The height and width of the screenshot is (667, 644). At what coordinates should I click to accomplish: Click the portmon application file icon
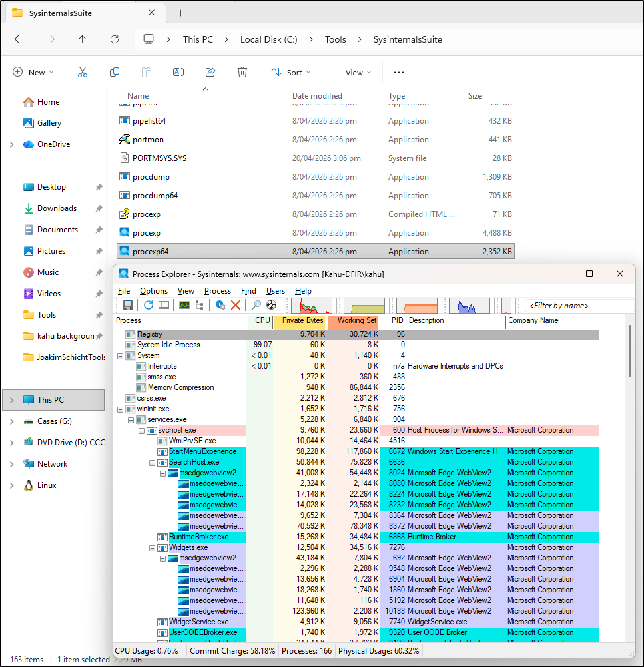coord(125,140)
